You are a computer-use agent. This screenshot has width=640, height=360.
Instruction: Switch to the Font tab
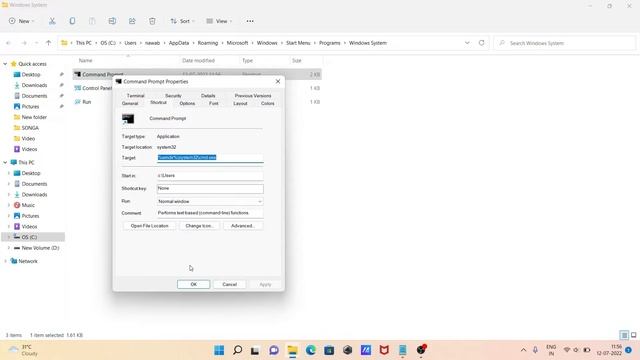(213, 104)
